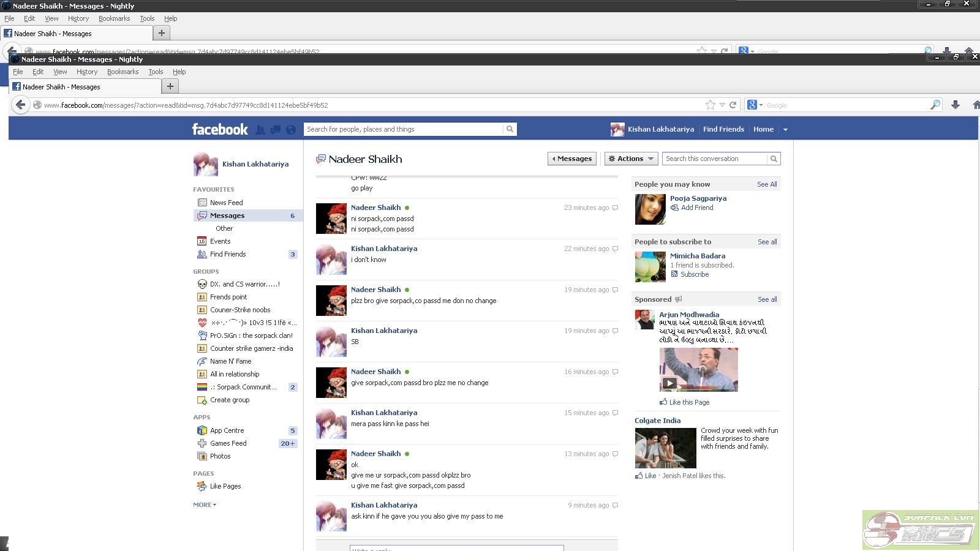Expand the MORE section in sidebar
Viewport: 980px width, 551px height.
[205, 505]
